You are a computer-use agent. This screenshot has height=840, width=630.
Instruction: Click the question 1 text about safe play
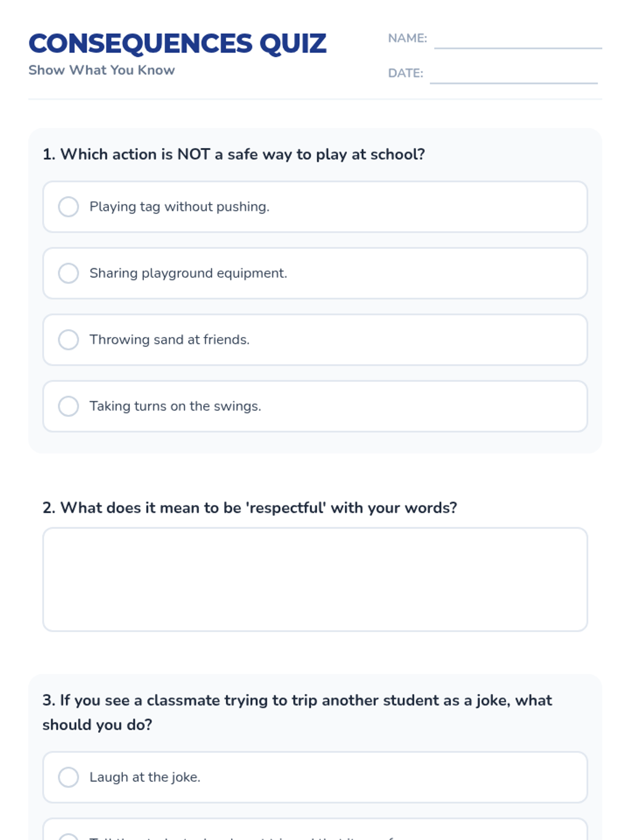coord(234,154)
